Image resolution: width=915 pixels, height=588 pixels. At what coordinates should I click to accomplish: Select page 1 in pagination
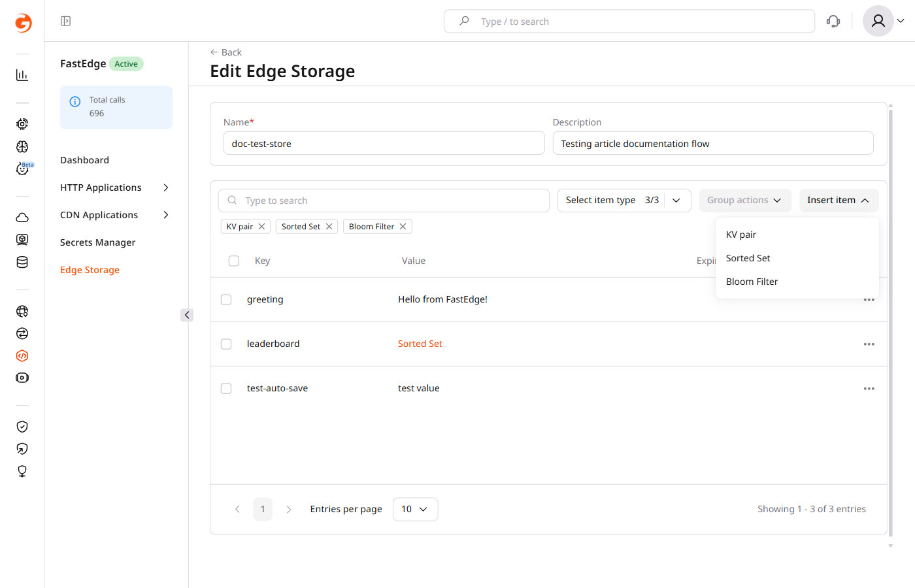[x=263, y=509]
